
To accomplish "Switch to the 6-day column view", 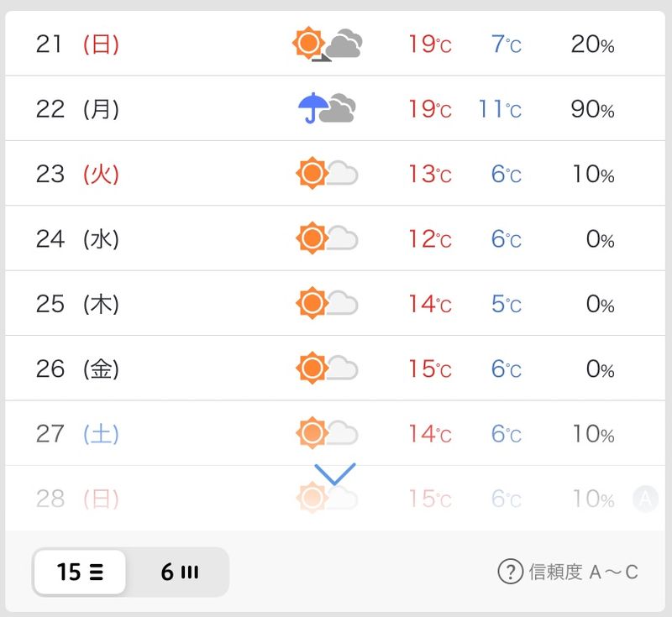I will (x=179, y=573).
